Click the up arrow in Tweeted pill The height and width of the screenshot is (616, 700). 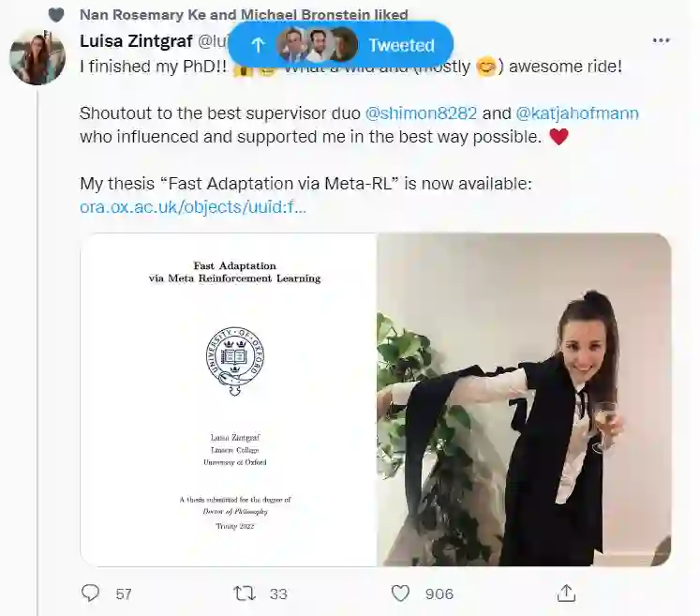click(258, 45)
